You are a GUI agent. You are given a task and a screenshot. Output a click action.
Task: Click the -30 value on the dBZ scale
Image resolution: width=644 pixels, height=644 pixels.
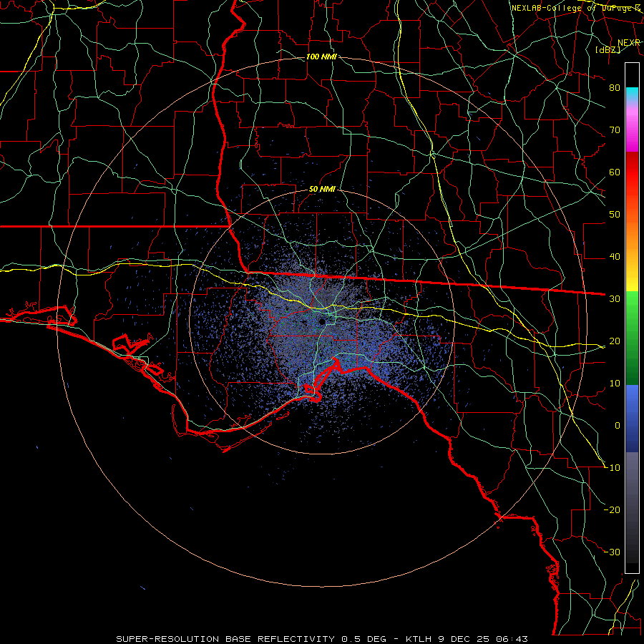point(612,552)
